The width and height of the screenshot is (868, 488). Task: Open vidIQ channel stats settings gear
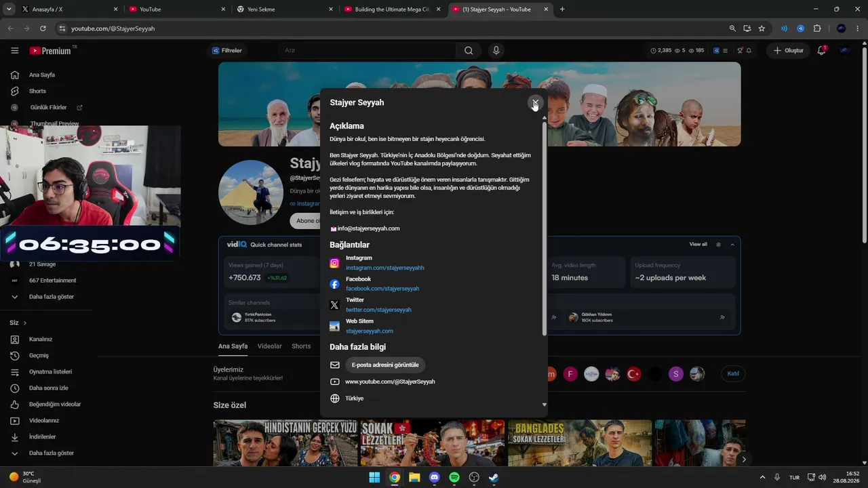pyautogui.click(x=718, y=244)
